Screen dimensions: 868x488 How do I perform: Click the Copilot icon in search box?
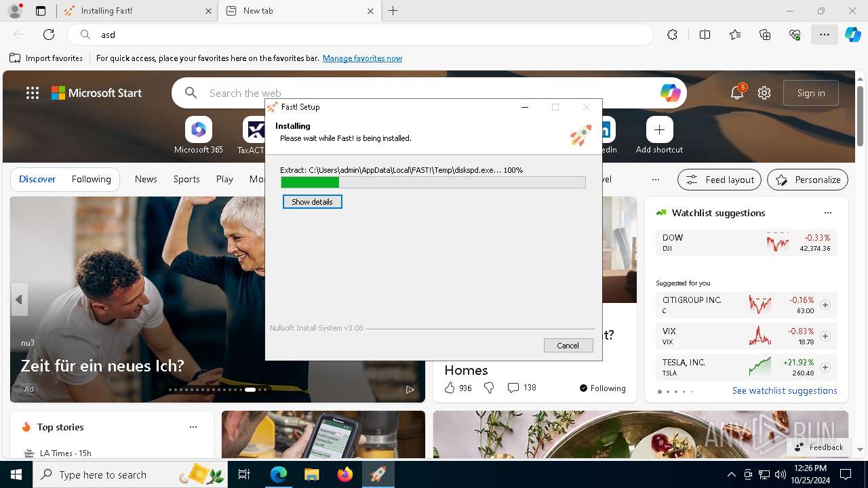click(671, 93)
